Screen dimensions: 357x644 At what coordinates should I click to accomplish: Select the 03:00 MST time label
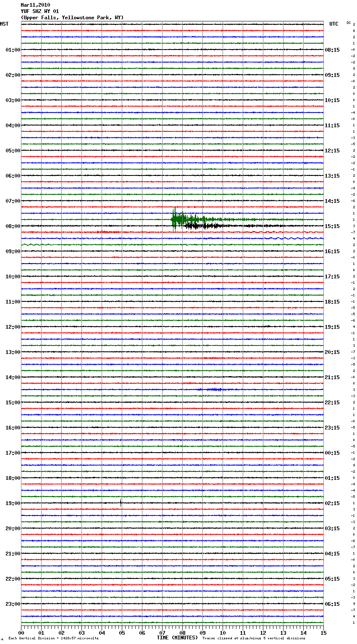[x=13, y=100]
